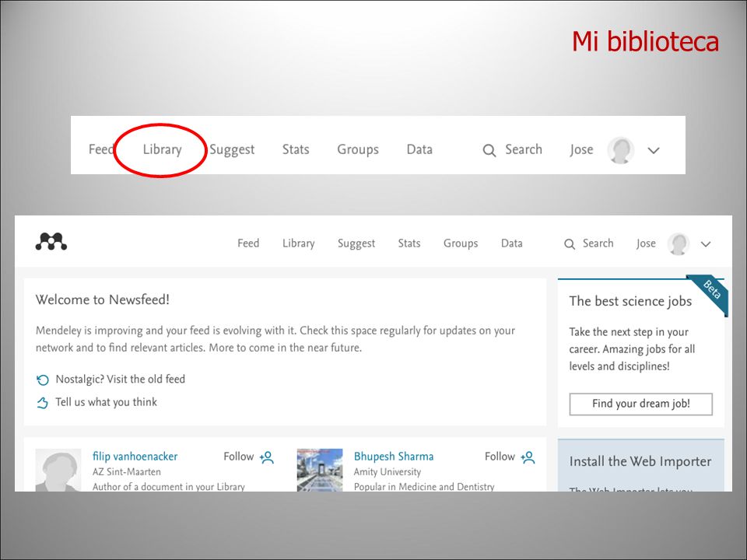Click The best science jobs heading
The height and width of the screenshot is (560, 747).
point(630,301)
